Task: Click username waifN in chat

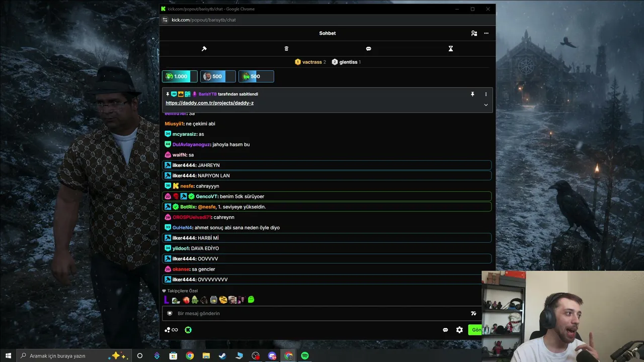Action: 179,155
